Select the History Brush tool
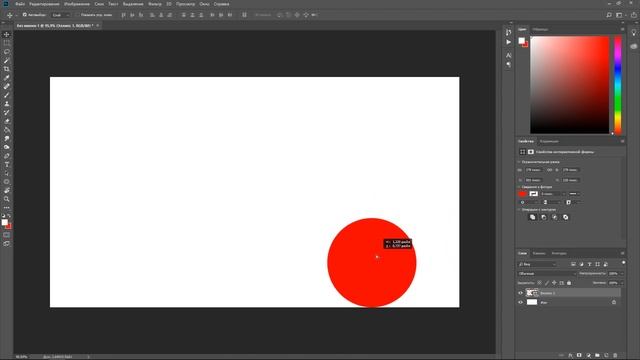The image size is (640, 360). tap(7, 112)
